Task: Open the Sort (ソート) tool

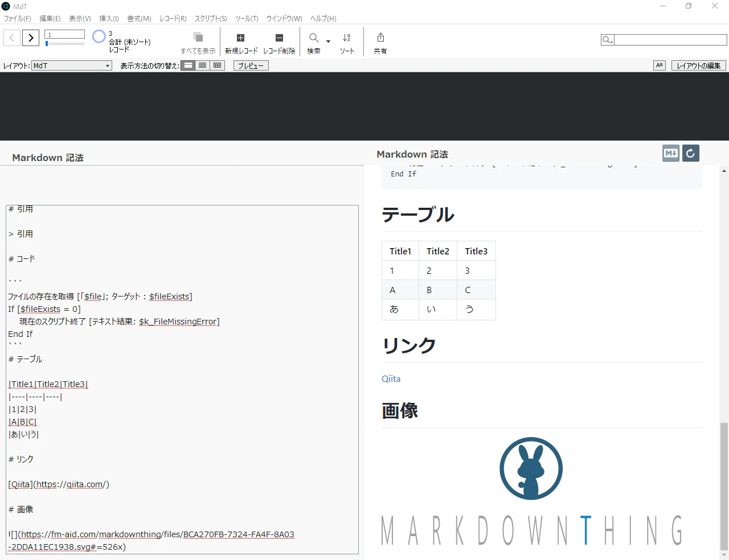Action: [347, 38]
